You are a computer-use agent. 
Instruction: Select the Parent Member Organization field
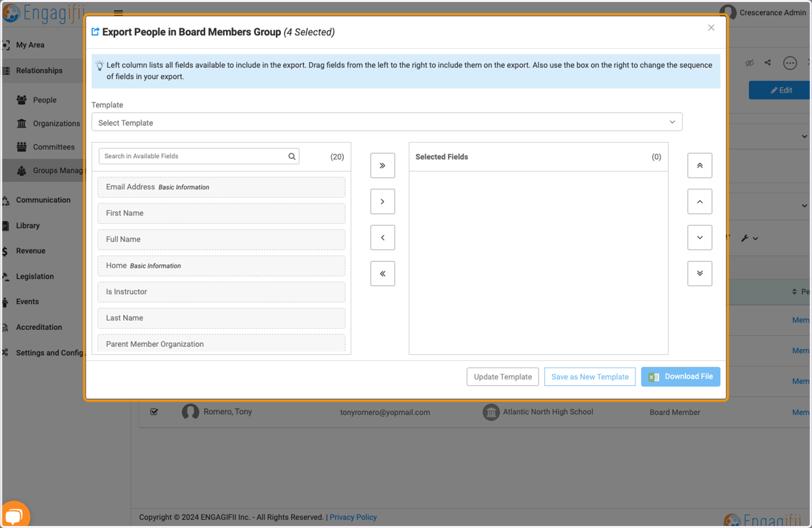(x=221, y=343)
